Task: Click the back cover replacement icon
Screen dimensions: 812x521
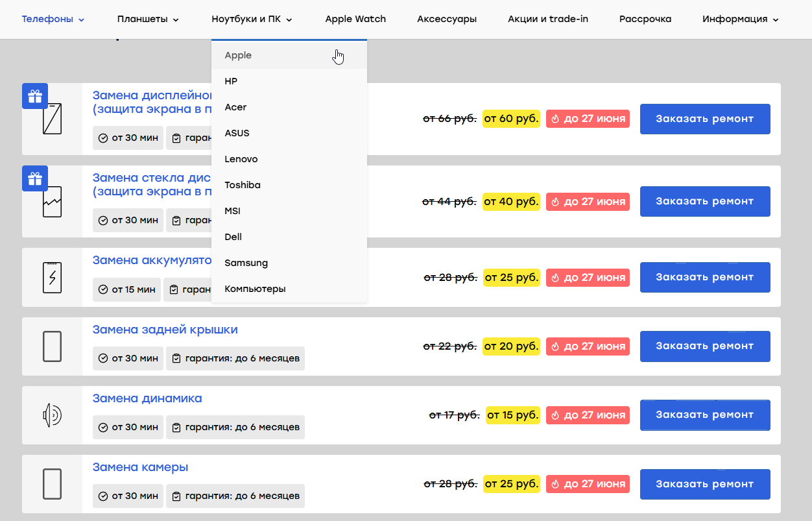Action: pyautogui.click(x=52, y=346)
